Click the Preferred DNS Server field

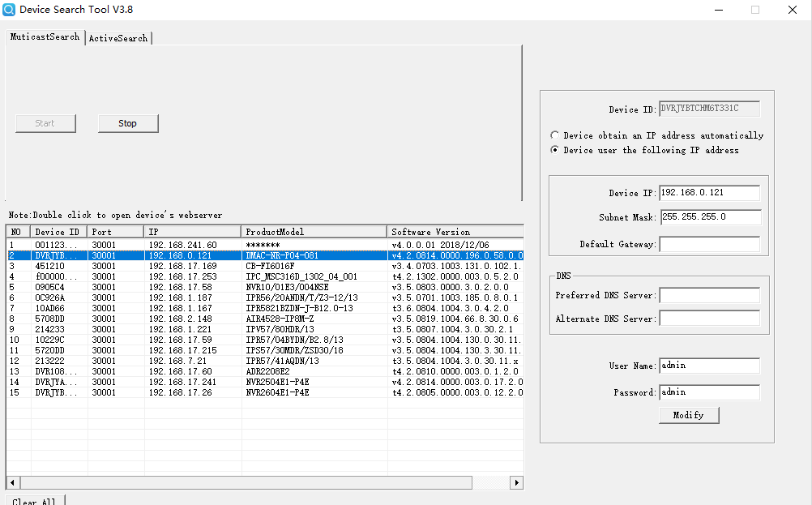coord(709,295)
